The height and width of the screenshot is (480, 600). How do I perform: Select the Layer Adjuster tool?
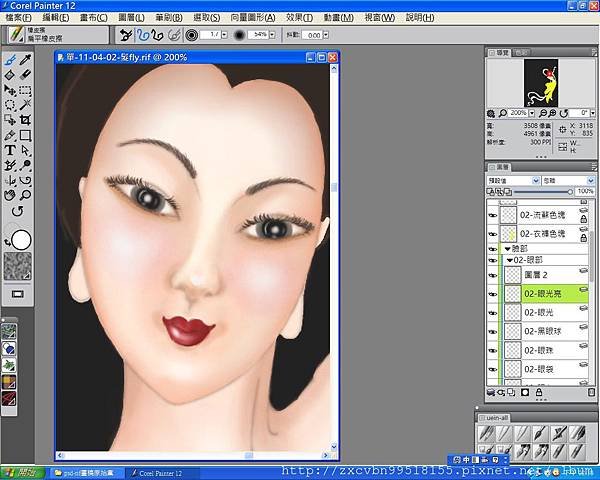[10, 90]
